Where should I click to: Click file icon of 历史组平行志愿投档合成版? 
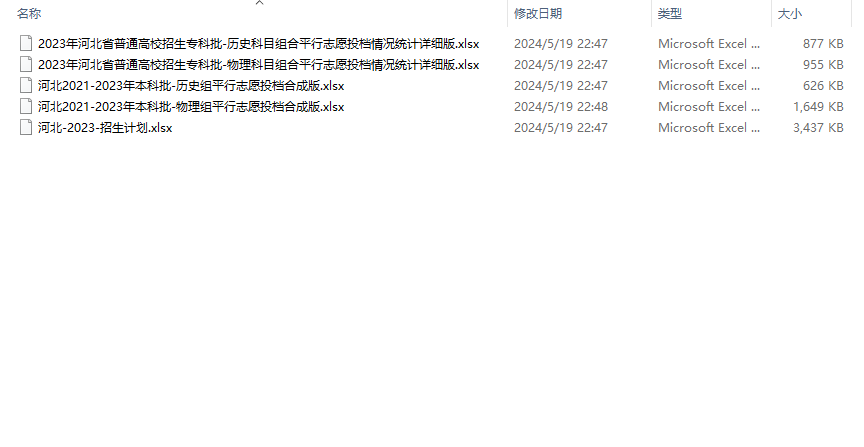26,85
